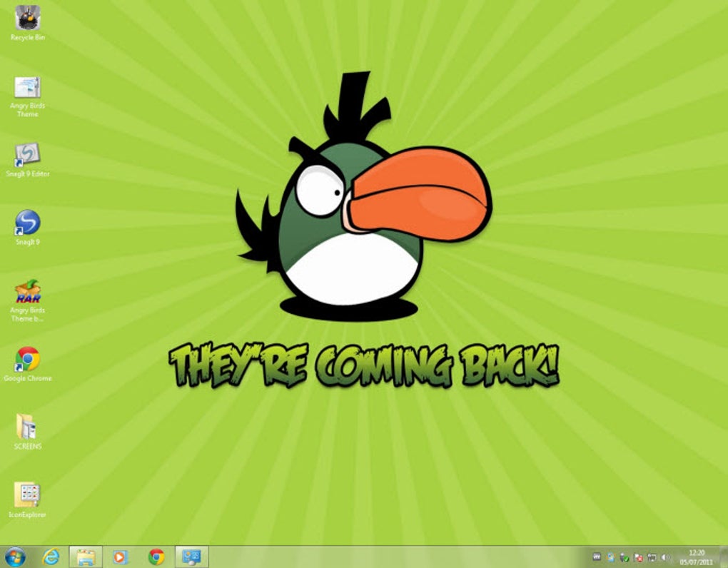The height and width of the screenshot is (568, 728).
Task: Open the network connection tray icon
Action: [x=652, y=557]
